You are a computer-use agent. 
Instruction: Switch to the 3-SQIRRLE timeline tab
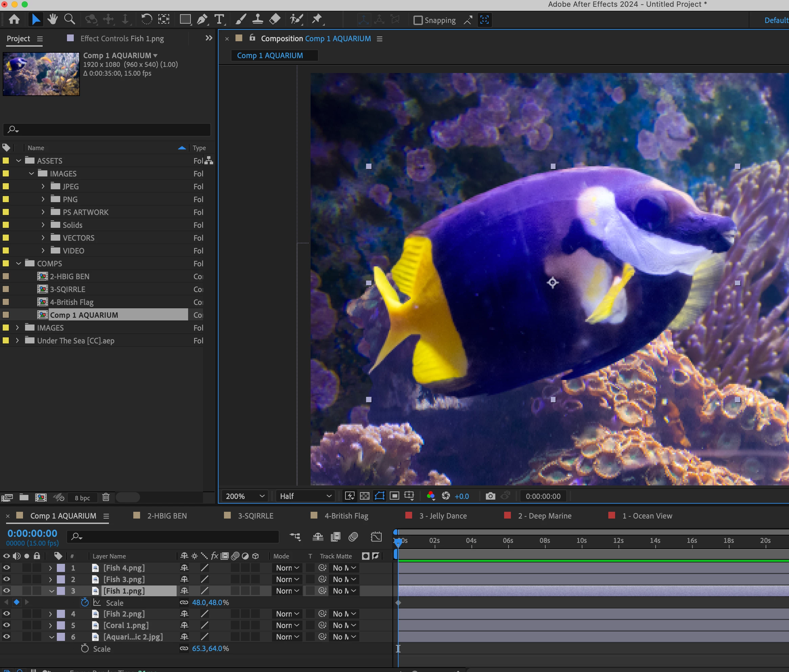(255, 516)
